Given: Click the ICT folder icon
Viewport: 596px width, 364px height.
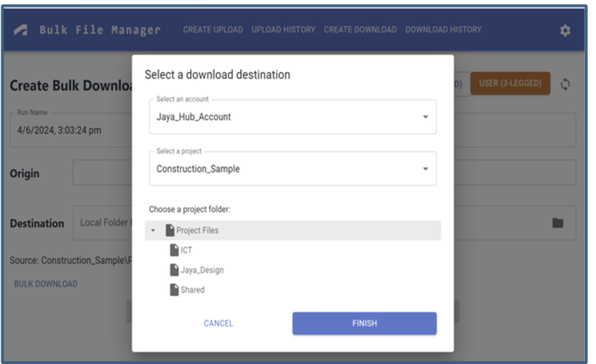Looking at the screenshot, I should [x=174, y=250].
